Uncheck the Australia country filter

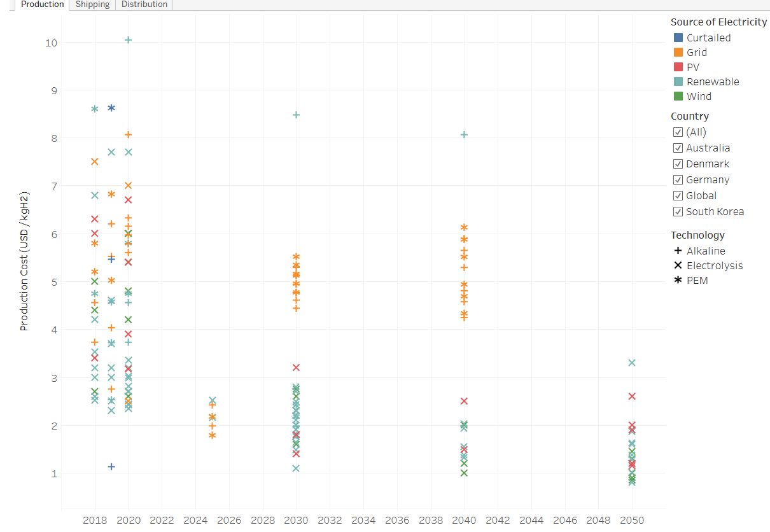pyautogui.click(x=678, y=148)
